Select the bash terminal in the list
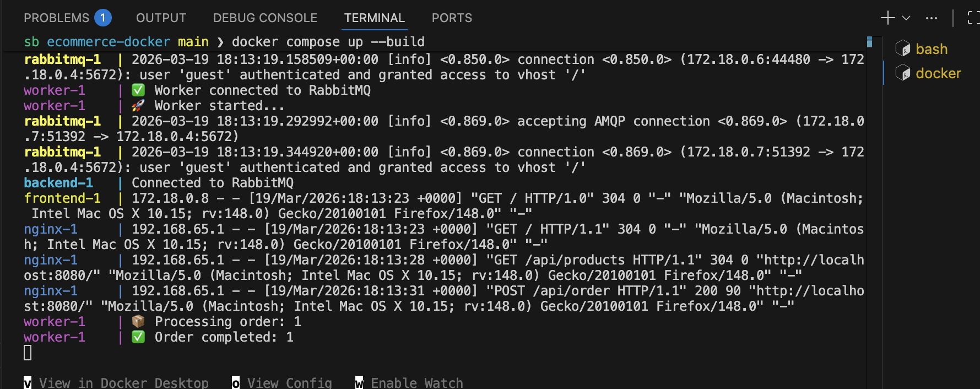980x389 pixels. pyautogui.click(x=932, y=49)
